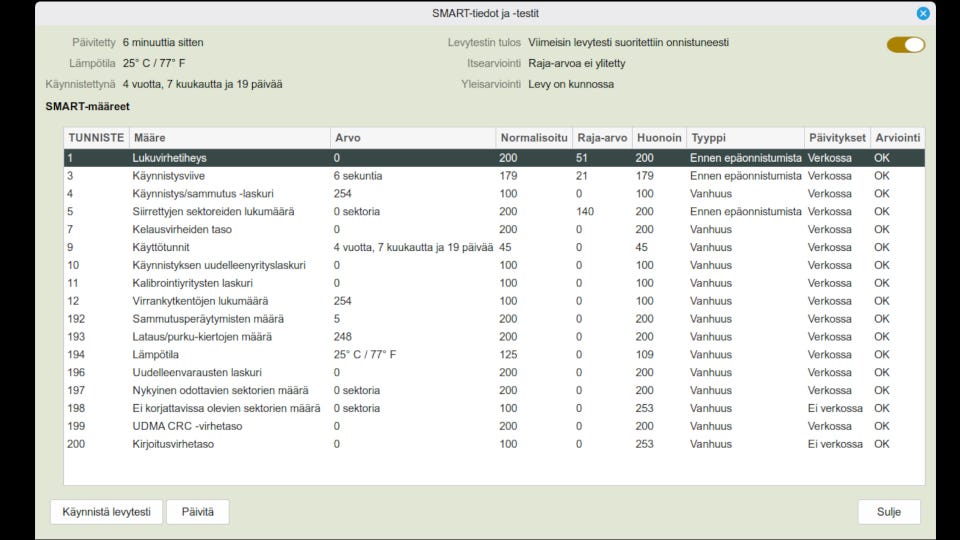Select Nykyinen odottavien sektorien määrä row
This screenshot has width=960, height=540.
point(494,390)
